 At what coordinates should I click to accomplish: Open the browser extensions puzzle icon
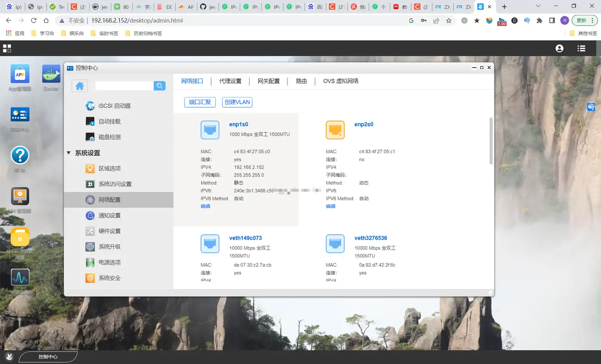[539, 20]
